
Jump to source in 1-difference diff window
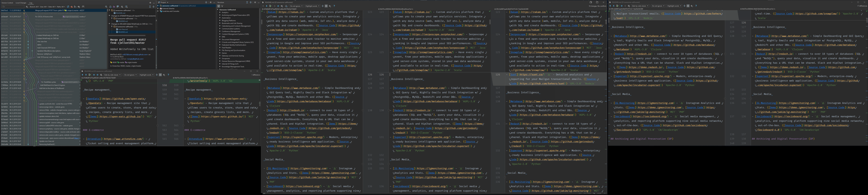[x=90, y=75]
